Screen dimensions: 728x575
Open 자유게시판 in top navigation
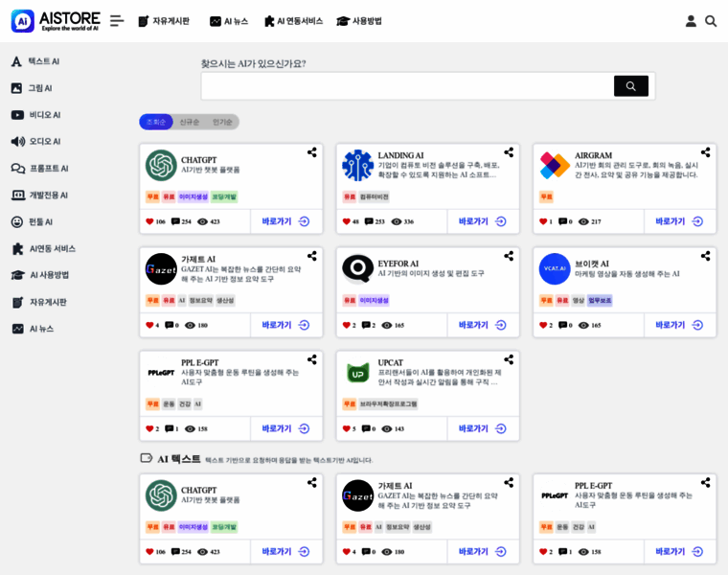tap(164, 21)
